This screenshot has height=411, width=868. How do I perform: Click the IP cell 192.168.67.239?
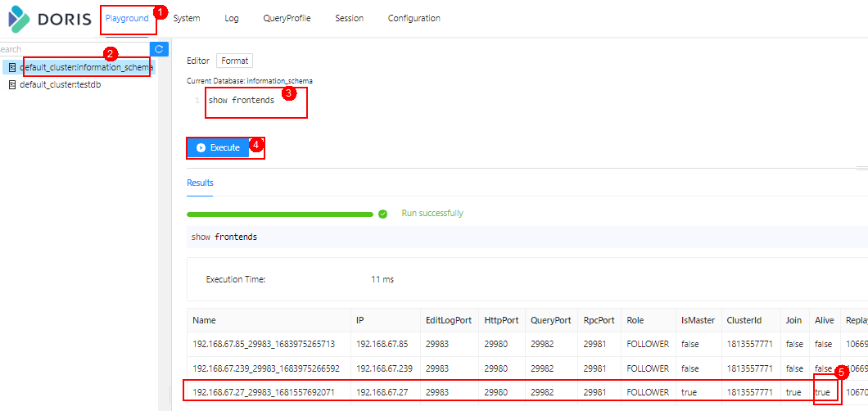click(x=384, y=368)
